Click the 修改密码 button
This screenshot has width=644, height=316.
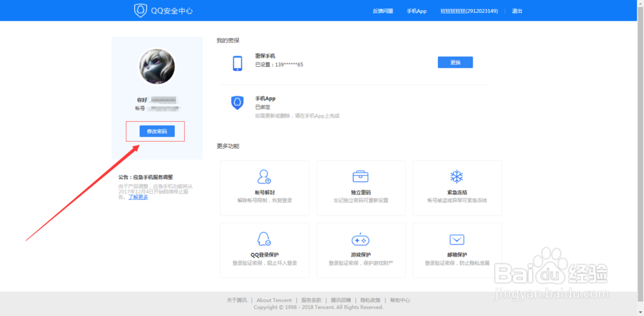[157, 131]
